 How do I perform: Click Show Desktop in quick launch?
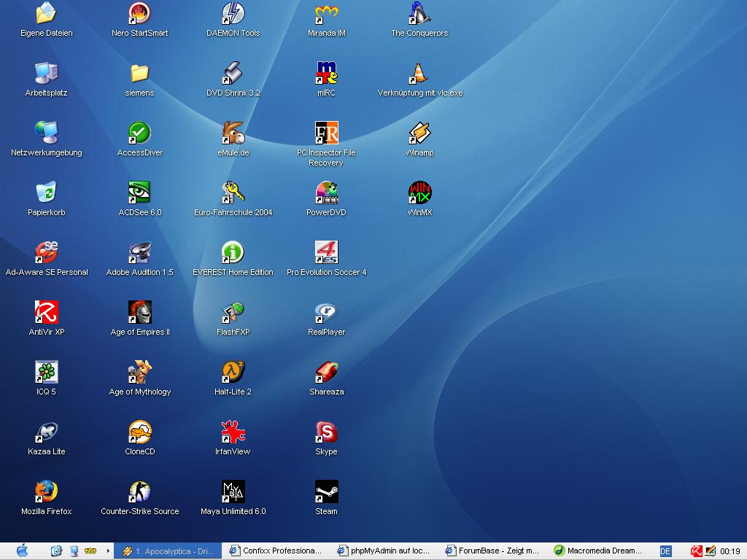[x=74, y=551]
